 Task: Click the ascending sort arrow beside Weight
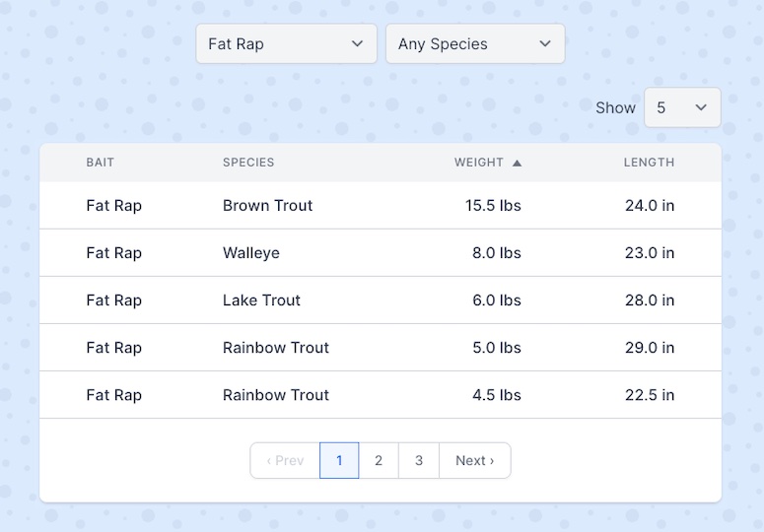[517, 164]
